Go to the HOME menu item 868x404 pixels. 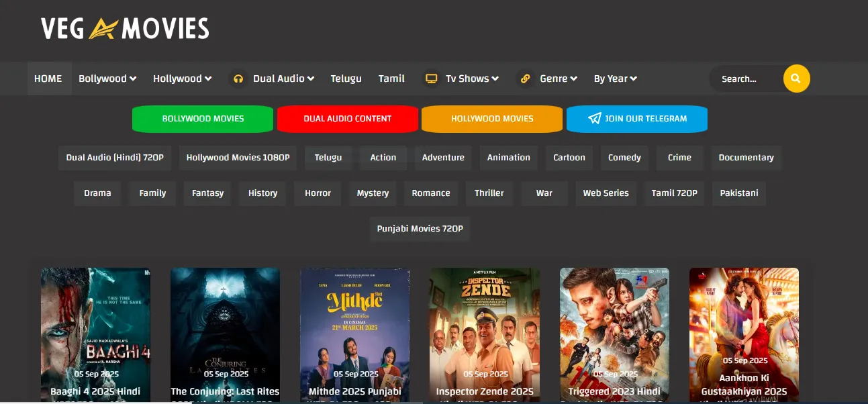click(x=48, y=79)
